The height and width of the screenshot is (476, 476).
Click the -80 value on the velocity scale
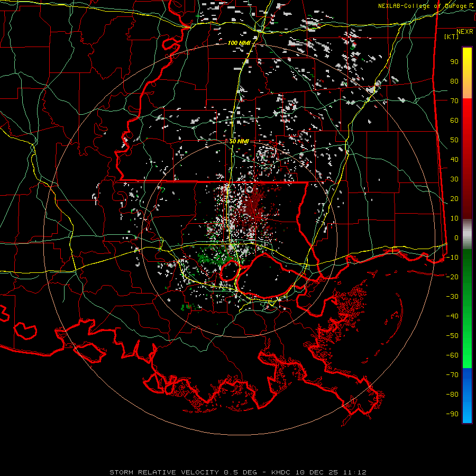pyautogui.click(x=452, y=395)
